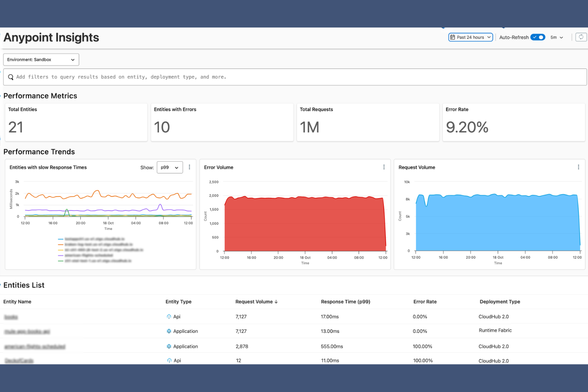The image size is (588, 392).
Task: Click the Entities with Errors card showing 10
Action: [222, 122]
